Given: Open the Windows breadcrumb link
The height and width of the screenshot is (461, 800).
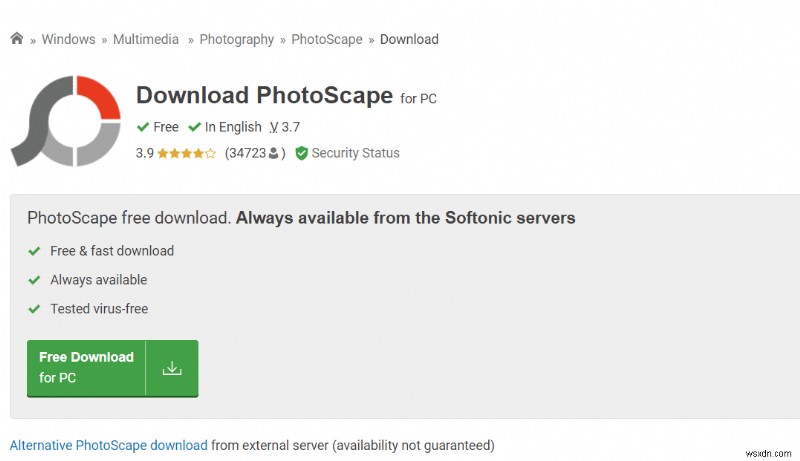Looking at the screenshot, I should tap(68, 39).
